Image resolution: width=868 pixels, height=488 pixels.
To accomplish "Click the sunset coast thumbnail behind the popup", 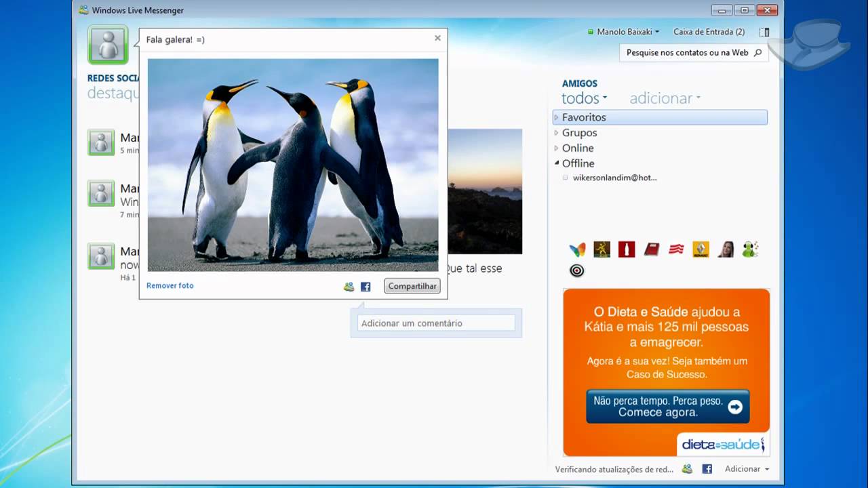I will (x=485, y=191).
